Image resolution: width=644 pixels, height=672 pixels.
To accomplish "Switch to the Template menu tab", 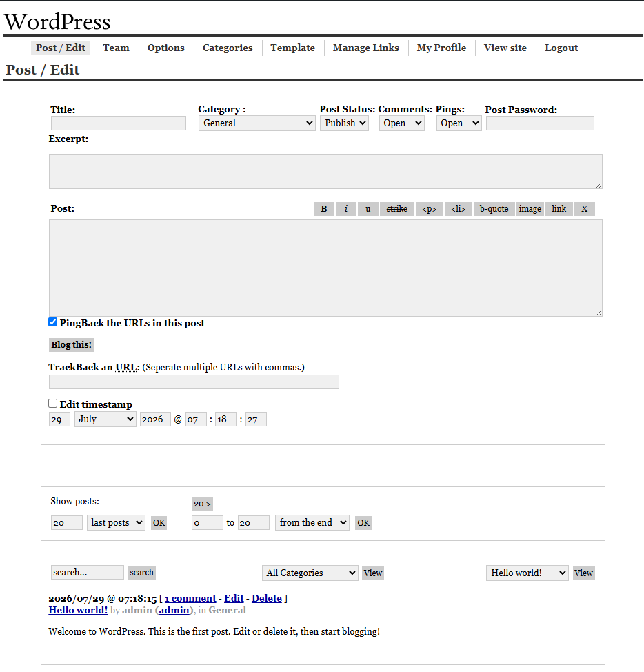I will 292,48.
